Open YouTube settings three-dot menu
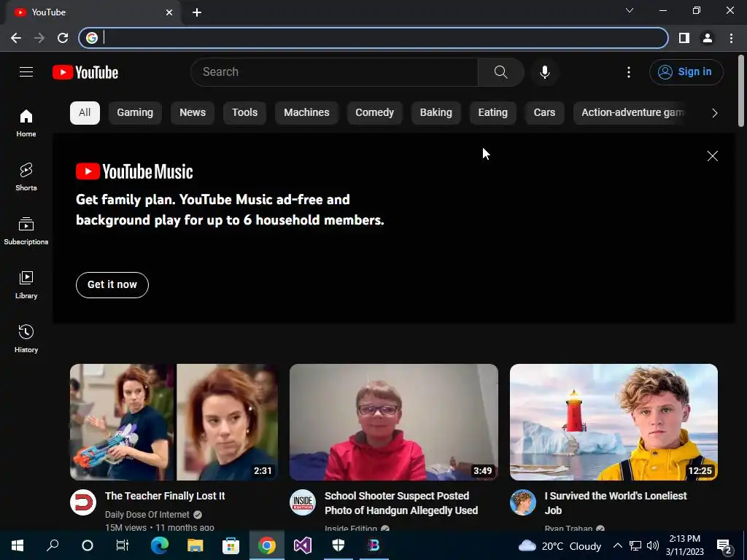 click(629, 72)
